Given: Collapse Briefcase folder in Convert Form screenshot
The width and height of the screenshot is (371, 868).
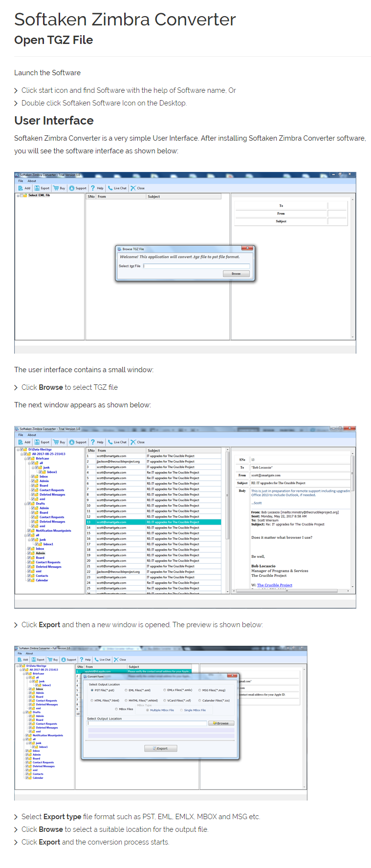Looking at the screenshot, I should coord(24,674).
